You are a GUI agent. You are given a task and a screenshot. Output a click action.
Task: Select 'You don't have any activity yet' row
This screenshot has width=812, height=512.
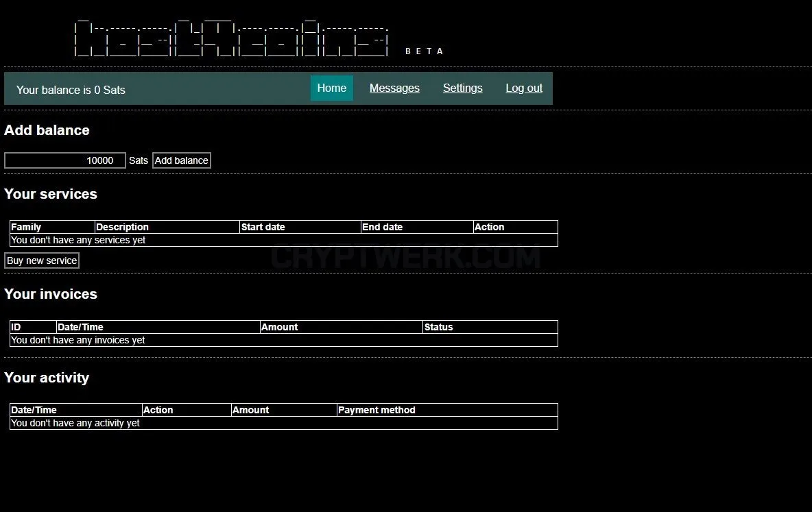point(284,423)
